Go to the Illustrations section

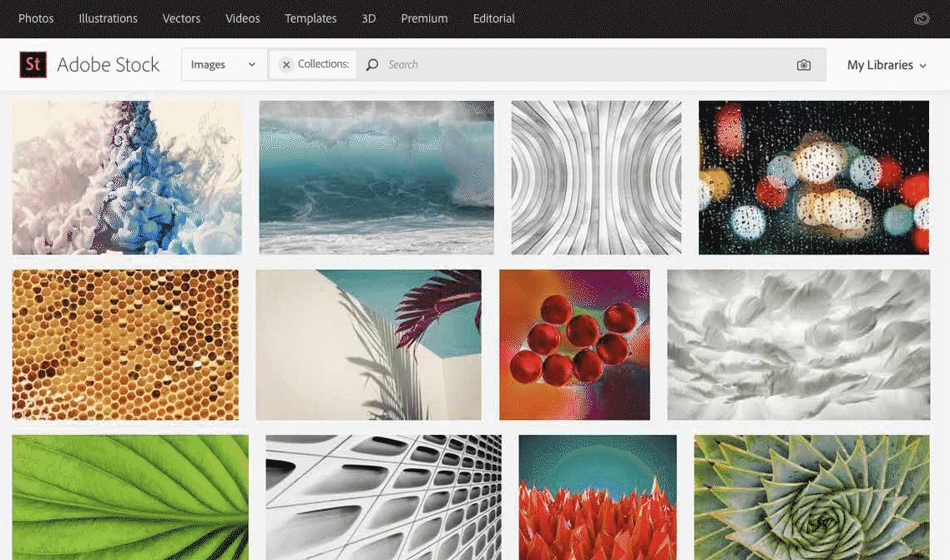[x=108, y=18]
